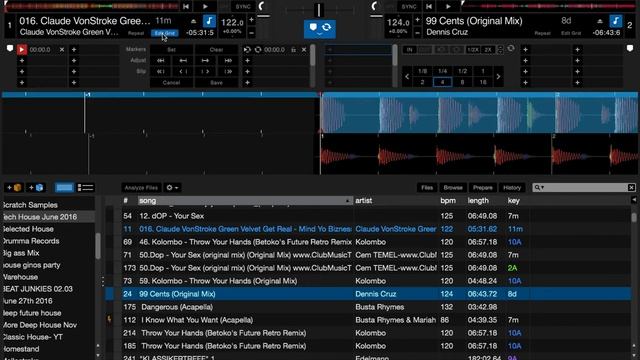640x360 pixels.
Task: Set loop IN point on deck 2
Action: point(409,49)
